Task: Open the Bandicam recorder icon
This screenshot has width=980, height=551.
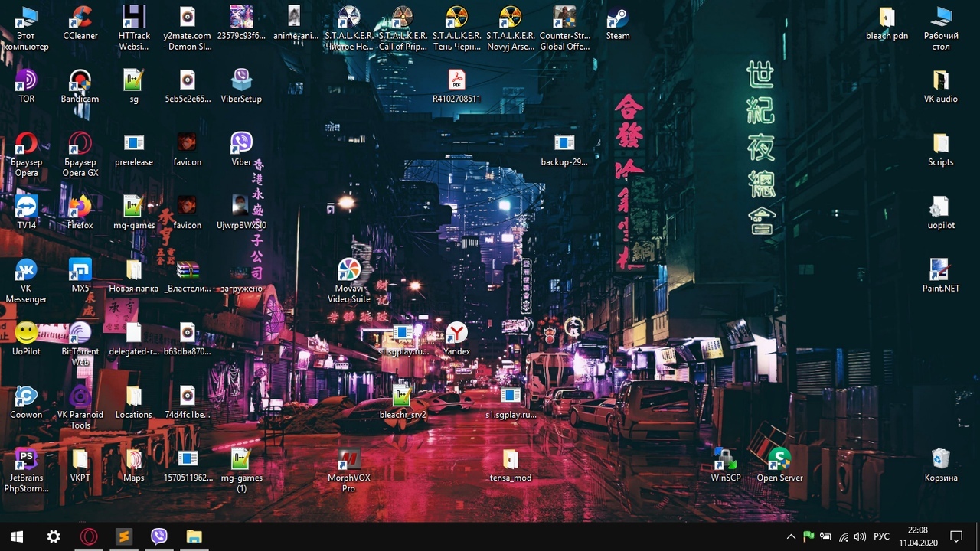Action: pyautogui.click(x=80, y=81)
